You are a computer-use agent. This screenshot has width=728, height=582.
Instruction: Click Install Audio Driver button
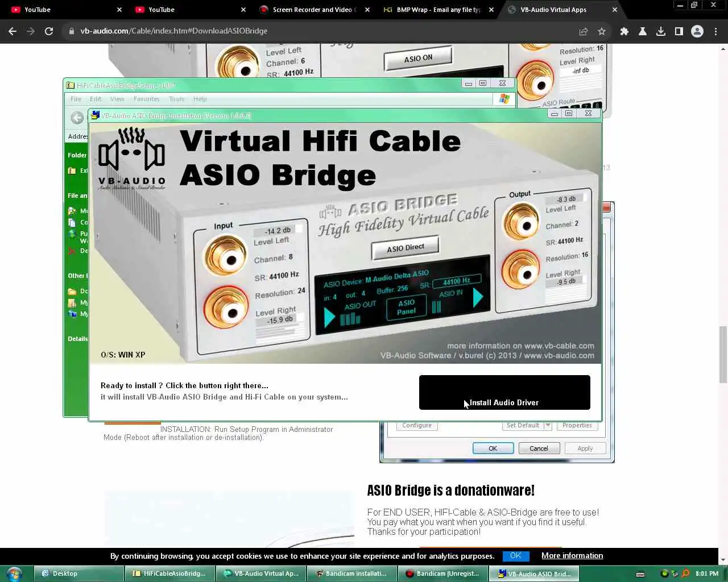504,392
